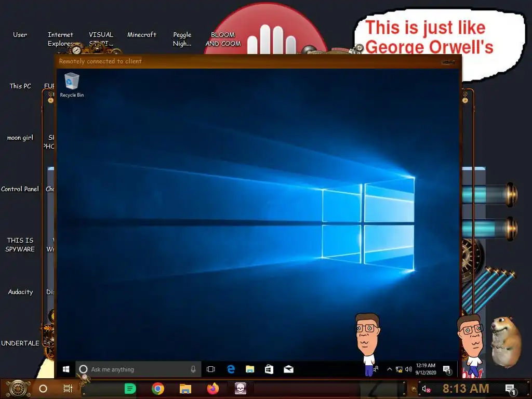Open Action Center on the remote taskbar
Viewport: 532px width, 399px height.
[x=447, y=369]
